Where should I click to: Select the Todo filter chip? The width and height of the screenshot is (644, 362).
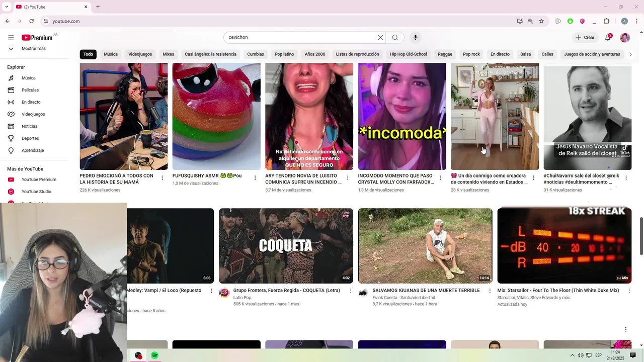click(88, 54)
